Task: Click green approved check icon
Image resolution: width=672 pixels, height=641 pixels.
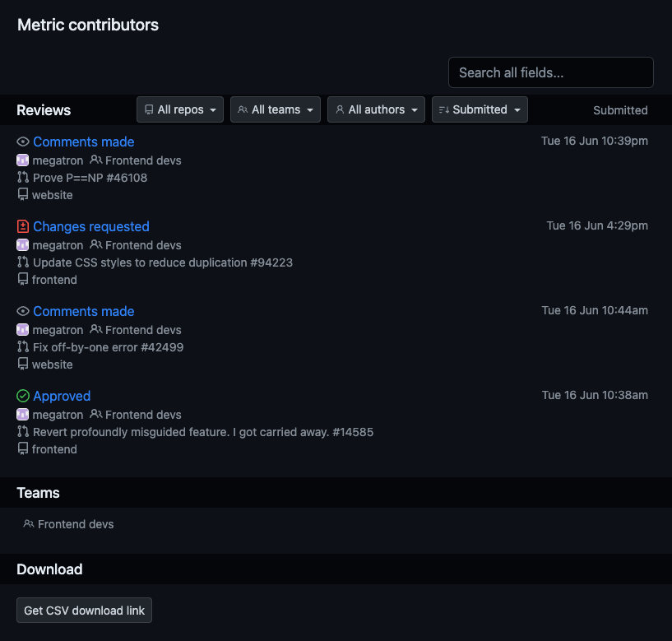Action: (x=23, y=396)
